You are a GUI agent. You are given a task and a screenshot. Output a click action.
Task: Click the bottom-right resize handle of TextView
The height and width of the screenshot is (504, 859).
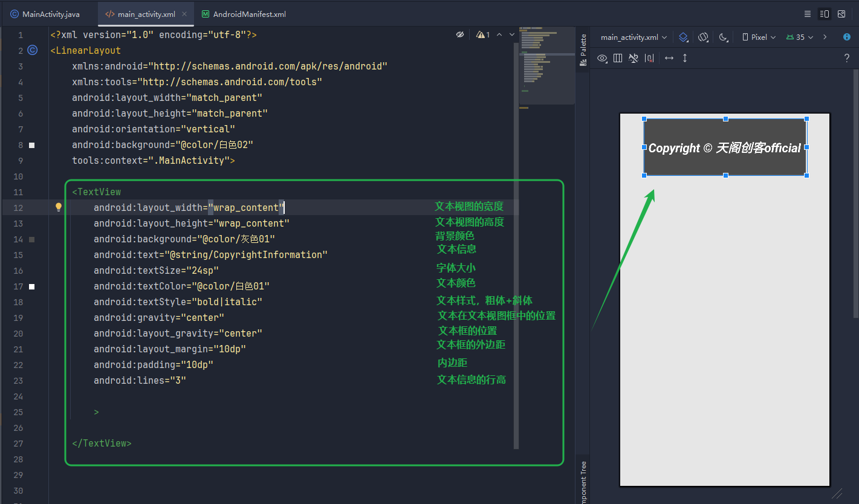(806, 175)
